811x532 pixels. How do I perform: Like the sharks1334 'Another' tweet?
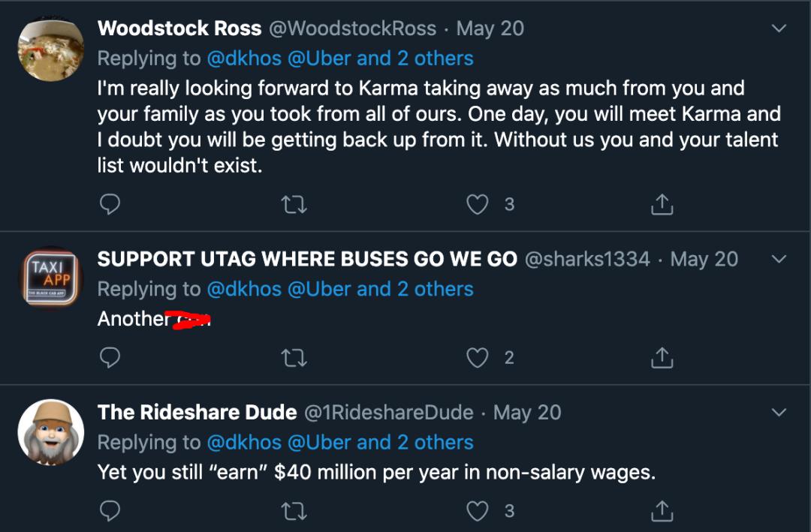coord(478,358)
